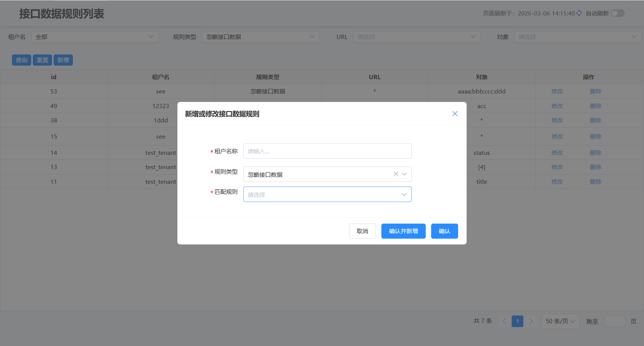Toggle the 自动刷新 switch
Image resolution: width=644 pixels, height=346 pixels.
[x=617, y=13]
